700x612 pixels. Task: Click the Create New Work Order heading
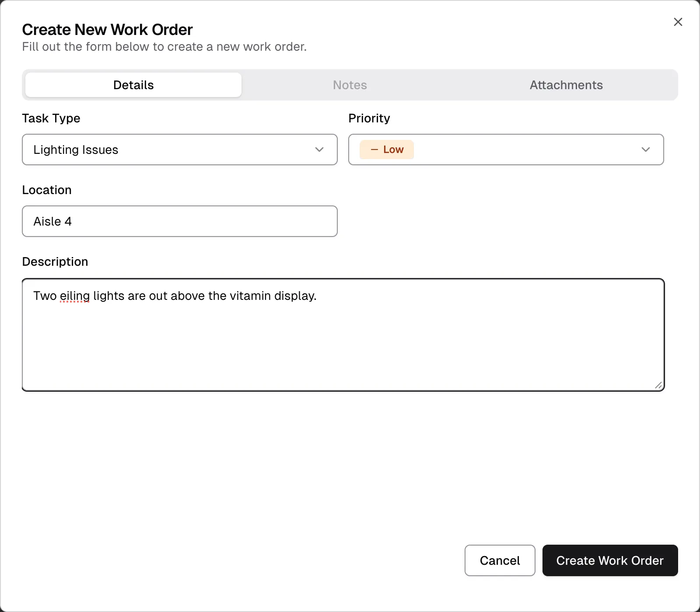[x=107, y=30]
